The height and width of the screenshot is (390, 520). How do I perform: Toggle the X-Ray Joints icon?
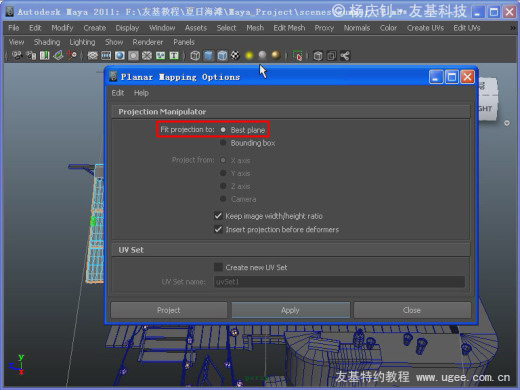tap(345, 55)
